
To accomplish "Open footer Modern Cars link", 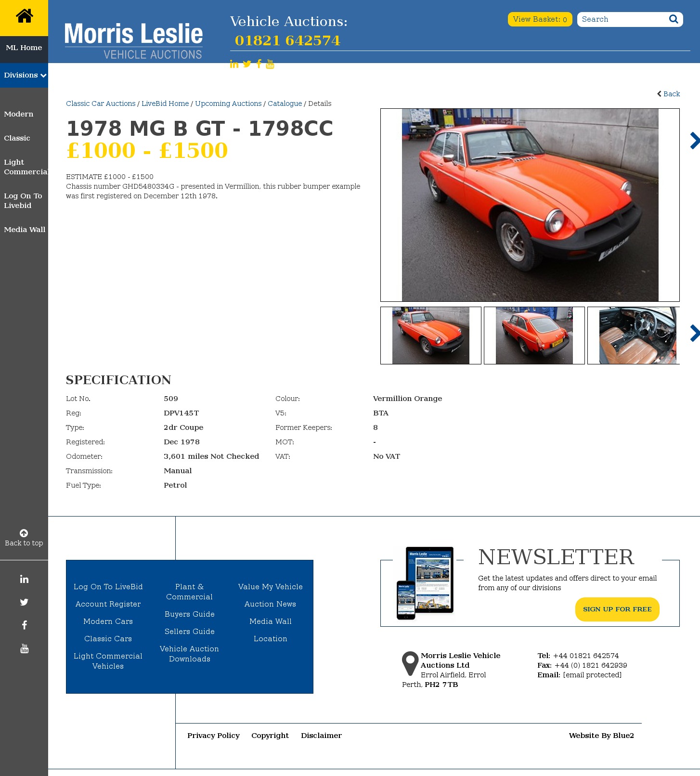I will pos(108,621).
